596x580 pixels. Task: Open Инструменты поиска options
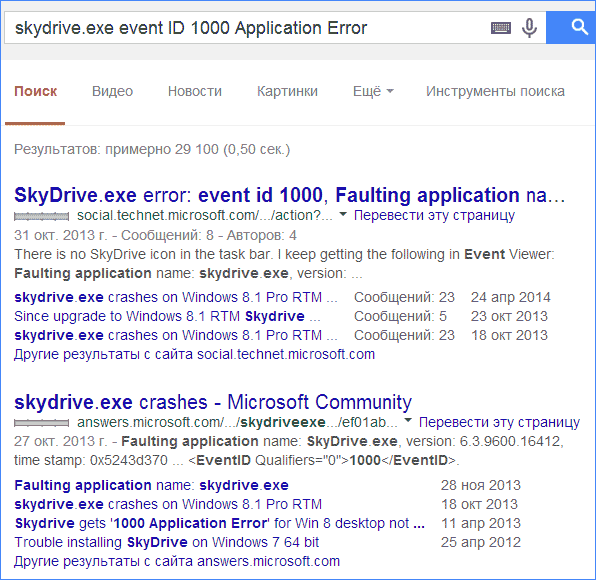click(495, 91)
